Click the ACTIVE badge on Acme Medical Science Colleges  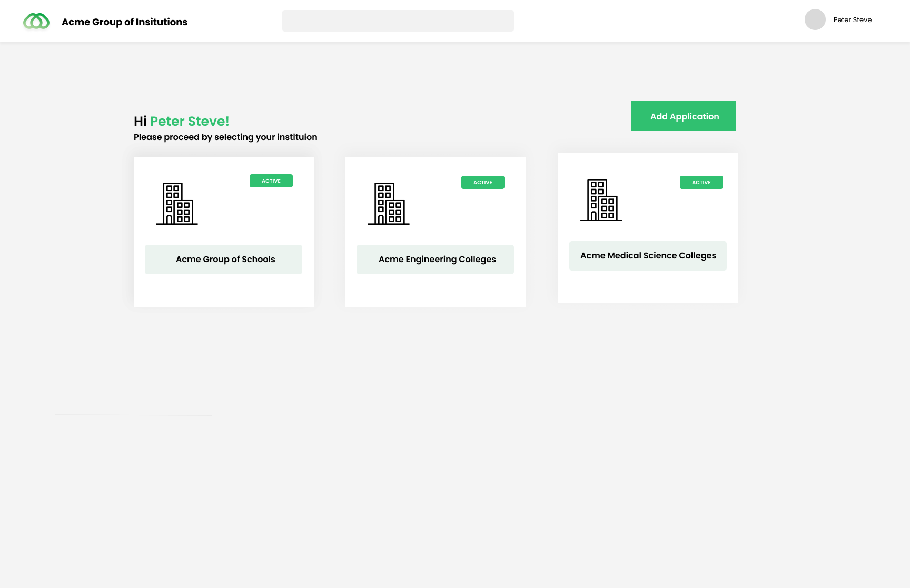pos(701,182)
